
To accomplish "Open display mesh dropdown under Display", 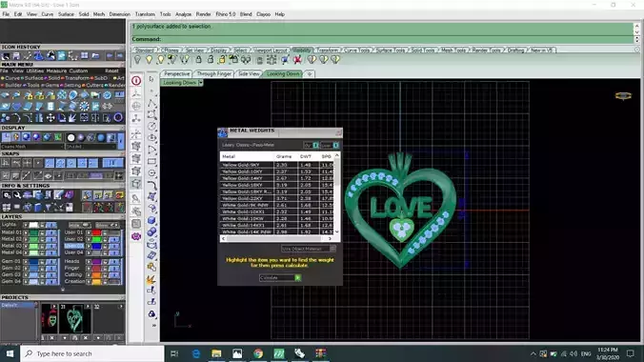I will point(32,147).
